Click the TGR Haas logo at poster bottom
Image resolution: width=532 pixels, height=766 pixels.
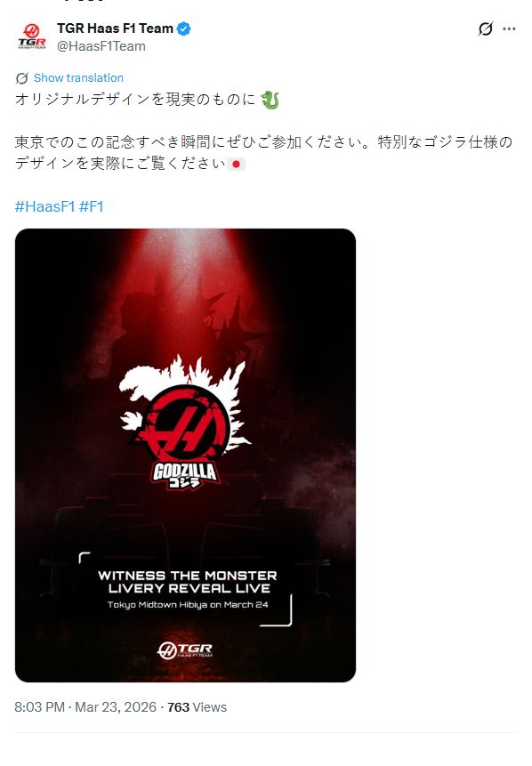point(185,649)
